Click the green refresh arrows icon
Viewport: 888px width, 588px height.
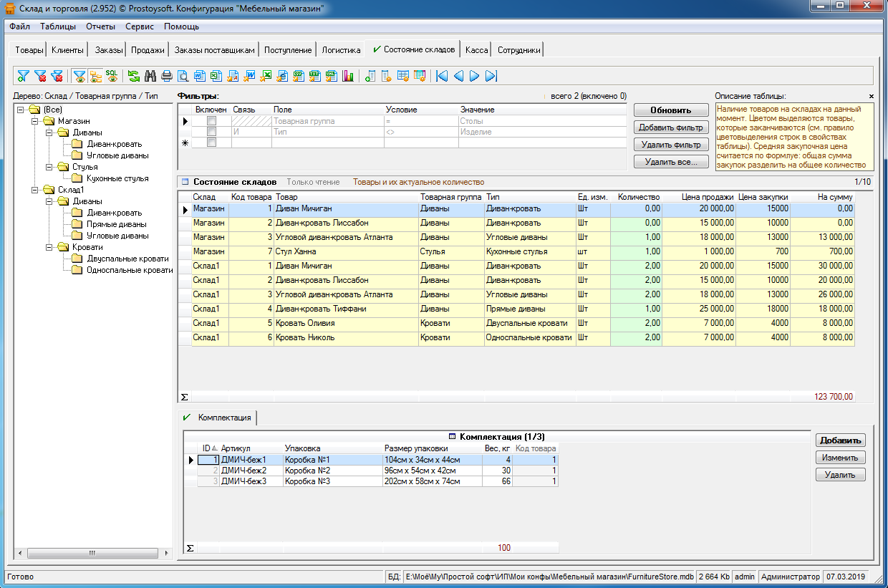click(134, 76)
